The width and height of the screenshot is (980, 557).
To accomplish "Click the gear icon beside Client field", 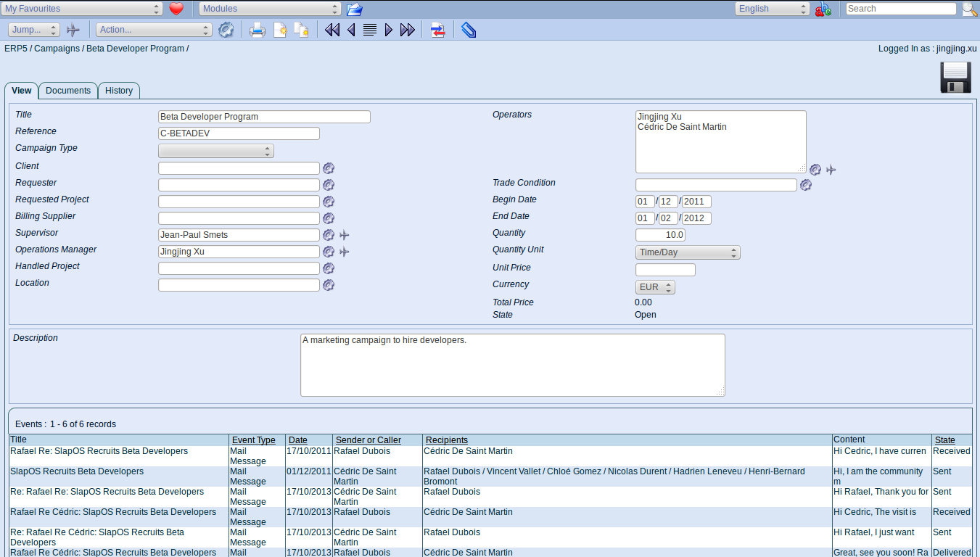I will (x=329, y=168).
